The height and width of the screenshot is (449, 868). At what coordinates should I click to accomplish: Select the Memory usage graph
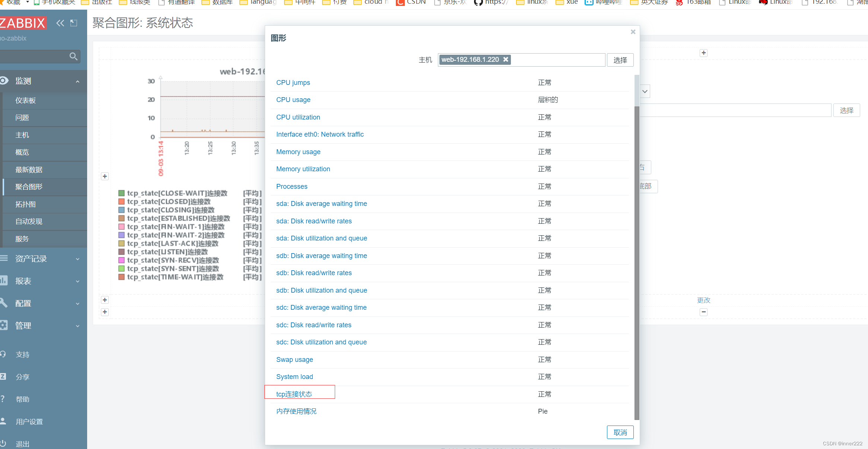pyautogui.click(x=298, y=152)
